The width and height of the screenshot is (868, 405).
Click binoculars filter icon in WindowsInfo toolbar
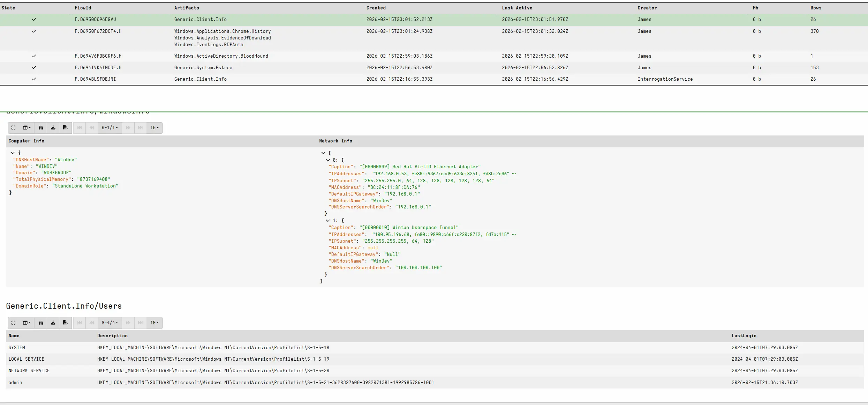[41, 128]
